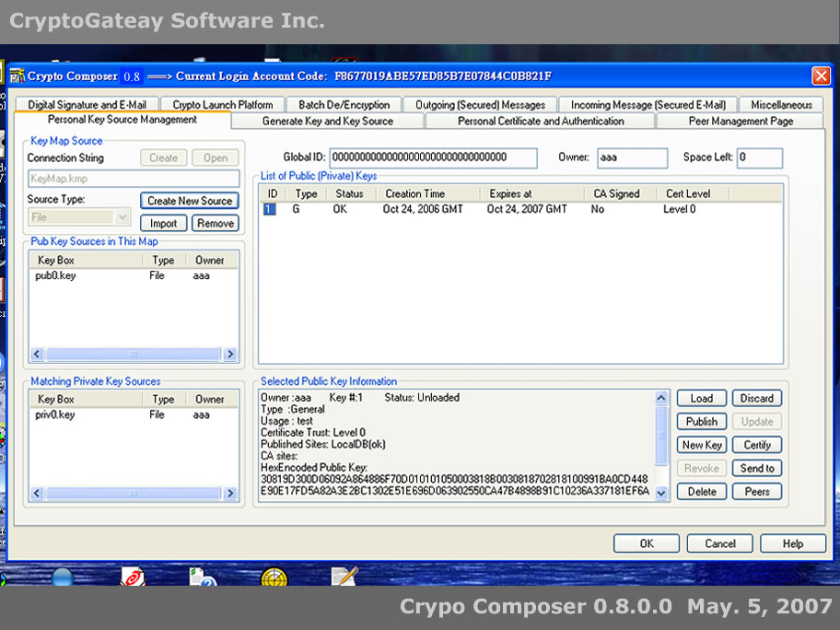
Task: Click the Help button
Action: (x=793, y=543)
